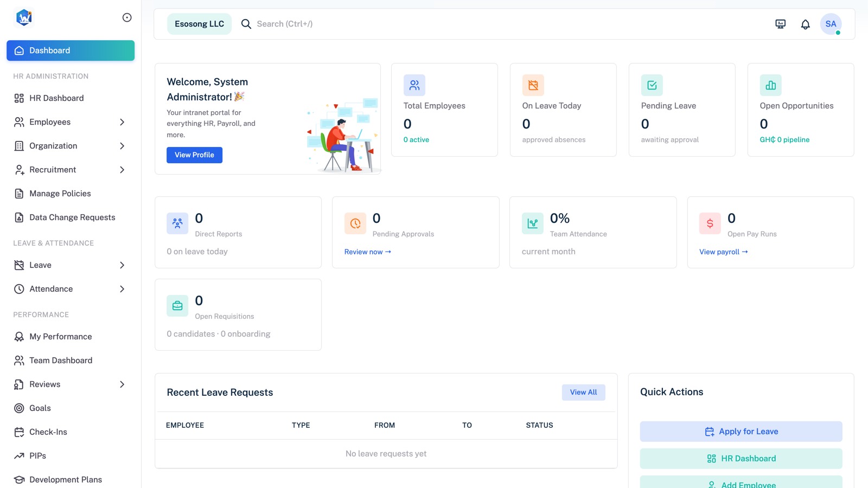Open Team Dashboard in sidebar
This screenshot has width=868, height=488.
pos(71,361)
